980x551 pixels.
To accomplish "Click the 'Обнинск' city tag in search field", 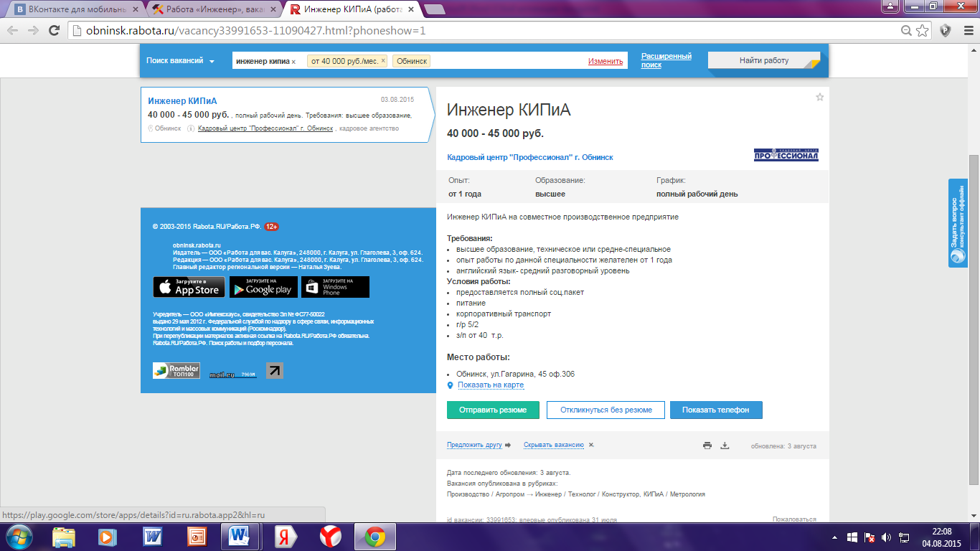I will coord(412,61).
